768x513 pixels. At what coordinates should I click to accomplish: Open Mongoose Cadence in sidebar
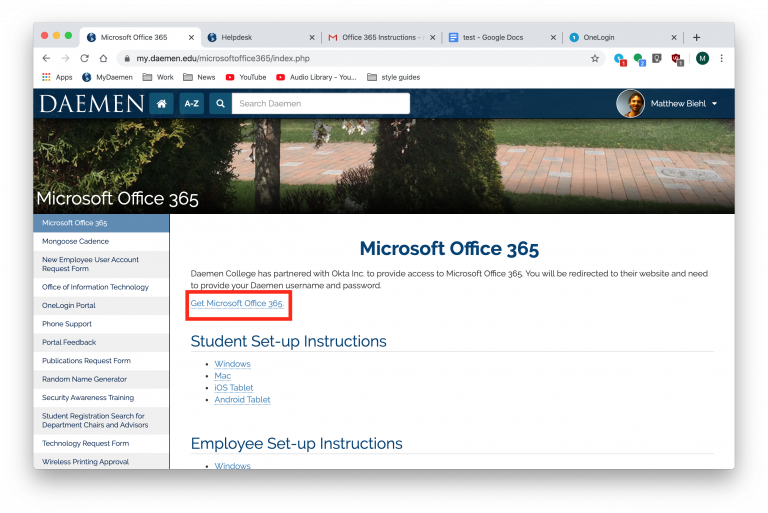101,242
